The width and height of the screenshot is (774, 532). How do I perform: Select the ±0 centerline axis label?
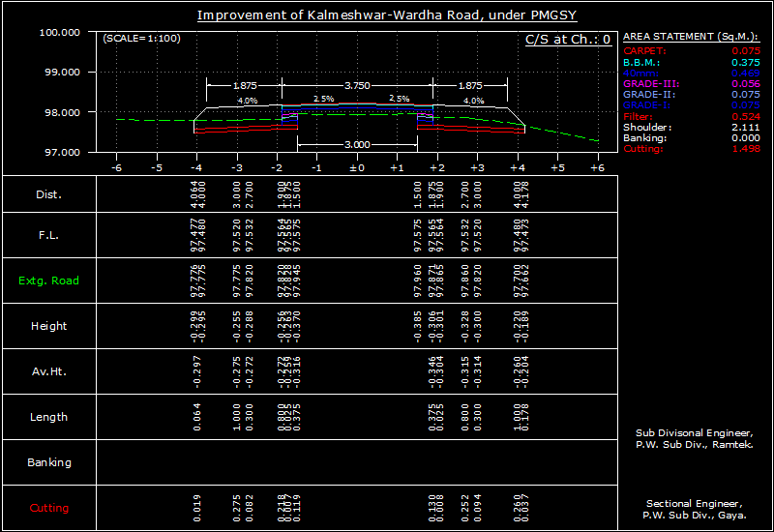(356, 167)
